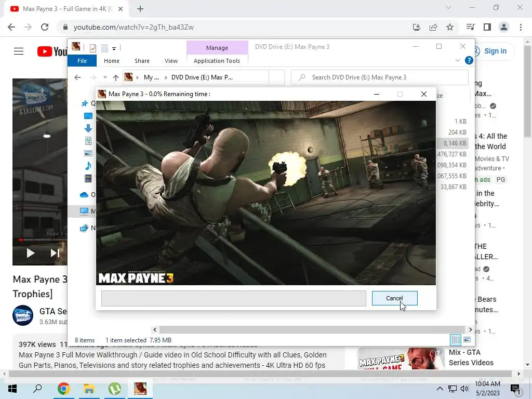
Task: Open the View ribbon tab
Action: coord(171,61)
